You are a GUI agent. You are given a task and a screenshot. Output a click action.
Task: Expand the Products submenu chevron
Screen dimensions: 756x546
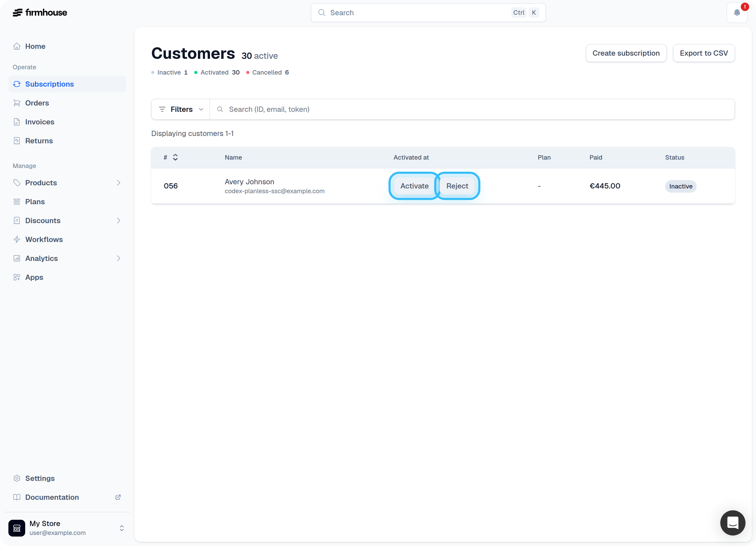118,183
